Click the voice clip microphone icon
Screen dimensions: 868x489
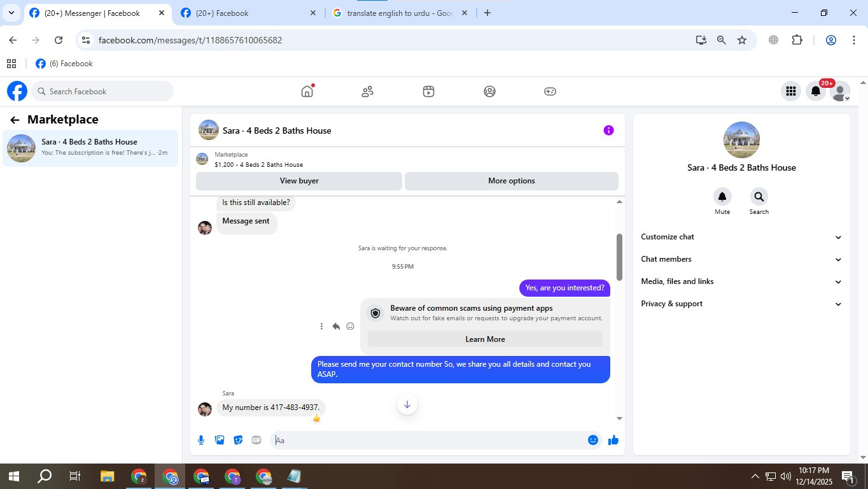click(x=201, y=440)
